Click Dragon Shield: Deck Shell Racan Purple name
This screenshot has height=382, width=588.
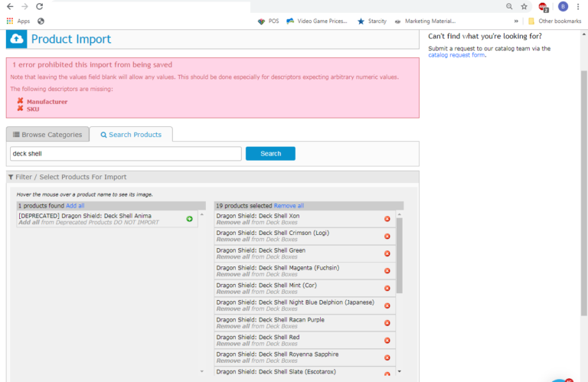tap(270, 320)
